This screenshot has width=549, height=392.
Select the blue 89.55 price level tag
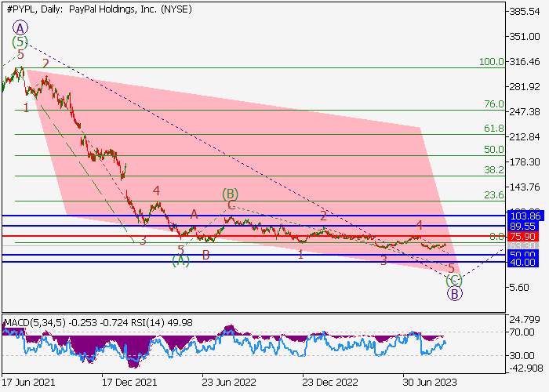523,226
